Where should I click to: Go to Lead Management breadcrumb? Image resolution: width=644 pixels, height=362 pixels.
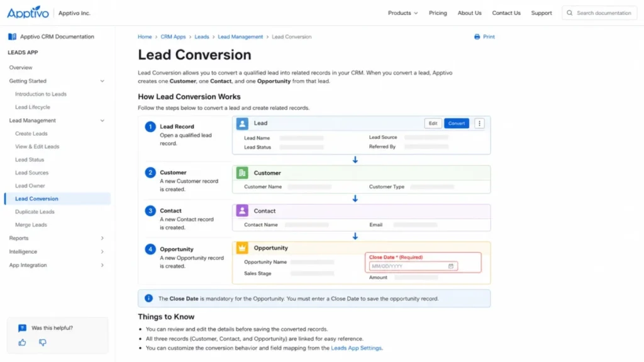point(240,36)
